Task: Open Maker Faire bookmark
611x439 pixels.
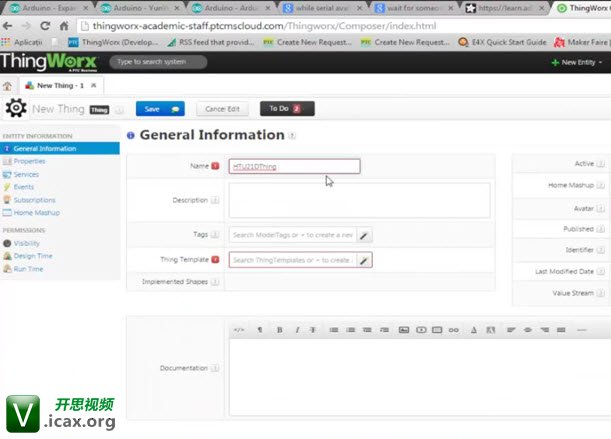Action: coord(582,42)
